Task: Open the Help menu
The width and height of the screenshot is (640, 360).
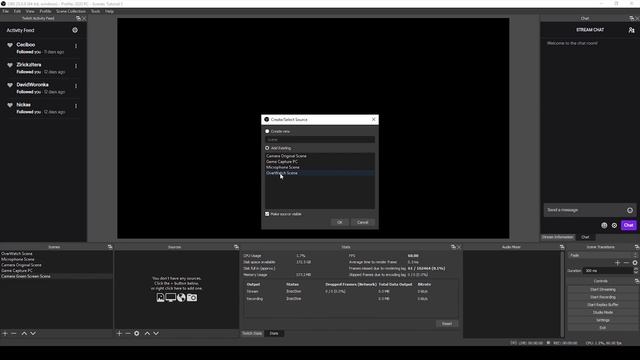Action: [109, 11]
